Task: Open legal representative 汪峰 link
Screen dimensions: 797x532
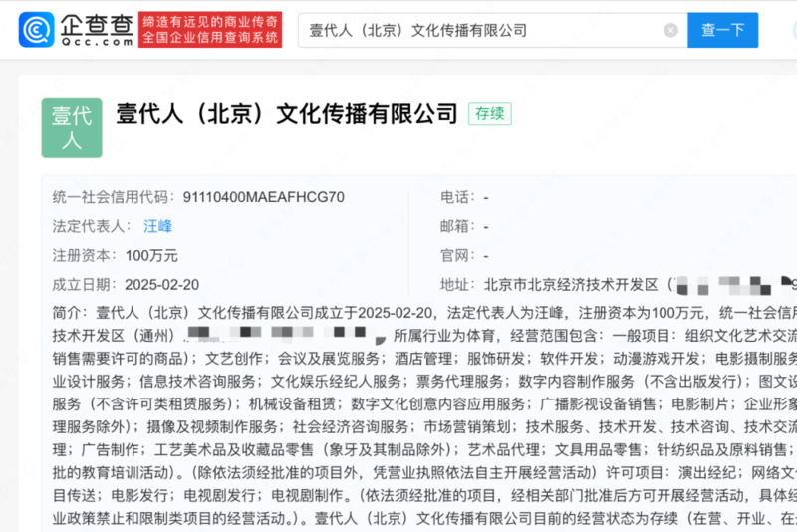Action: 157,226
